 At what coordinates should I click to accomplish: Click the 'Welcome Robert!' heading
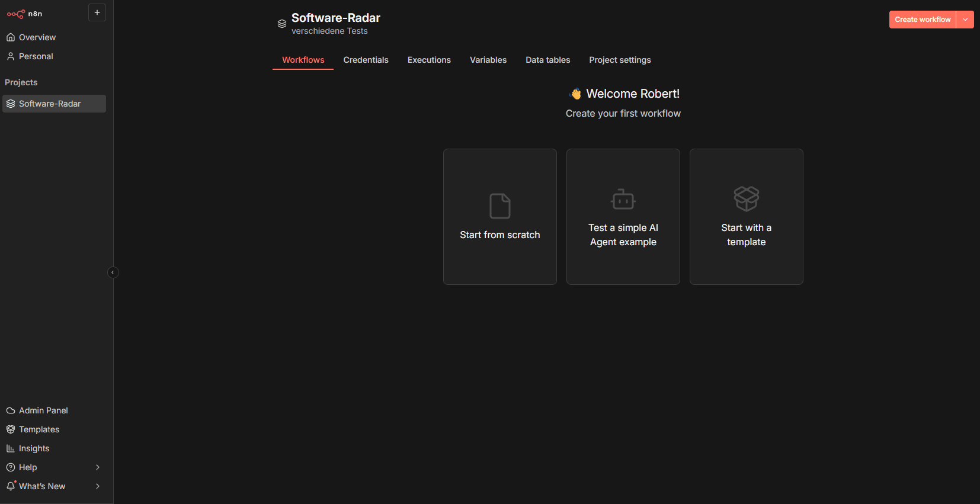(x=633, y=94)
